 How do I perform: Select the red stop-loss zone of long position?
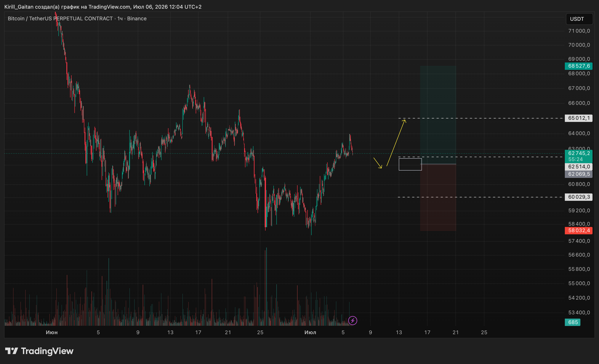coord(438,198)
